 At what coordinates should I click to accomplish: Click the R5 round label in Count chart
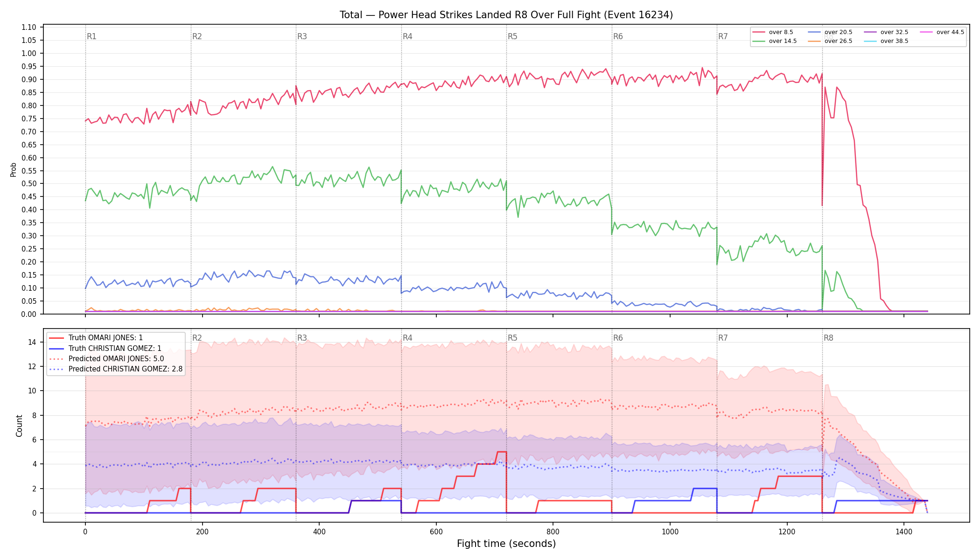coord(512,338)
